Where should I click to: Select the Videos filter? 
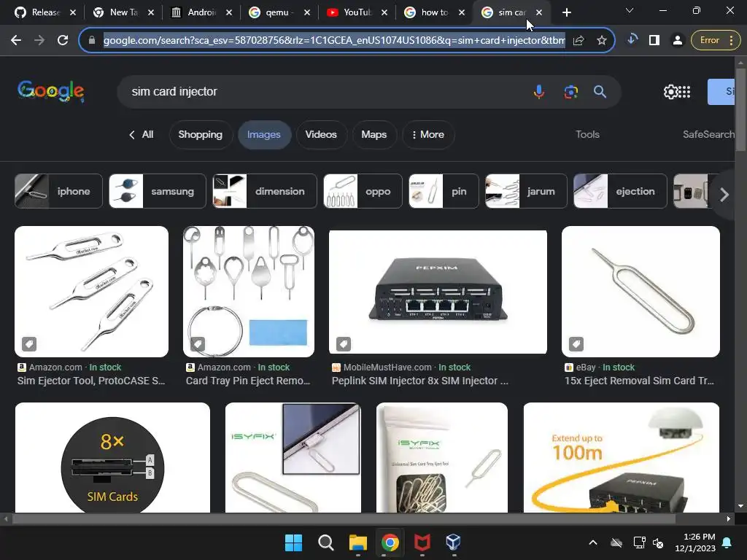click(x=321, y=135)
